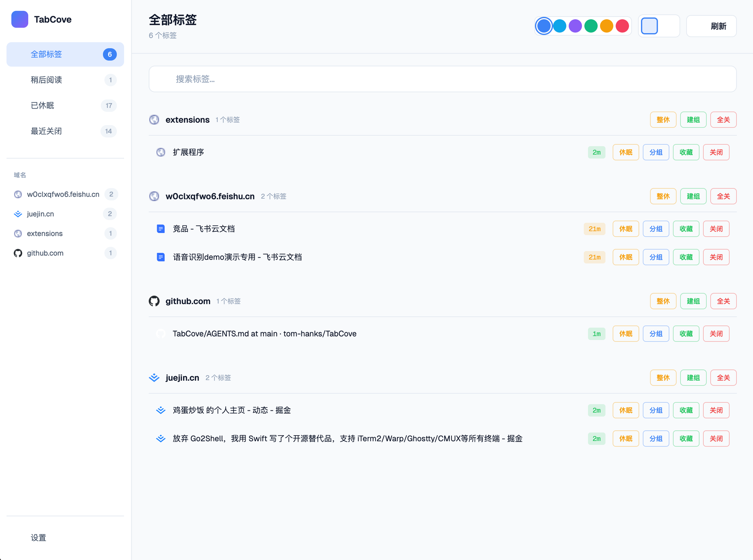This screenshot has width=753, height=560.
Task: Open the 已休眠 list
Action: pyautogui.click(x=65, y=106)
